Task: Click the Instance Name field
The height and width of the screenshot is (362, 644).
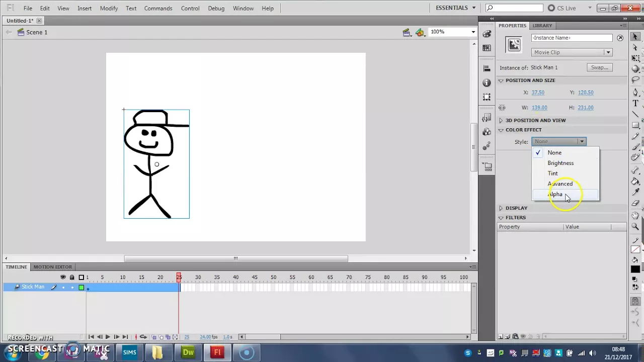Action: (x=572, y=38)
